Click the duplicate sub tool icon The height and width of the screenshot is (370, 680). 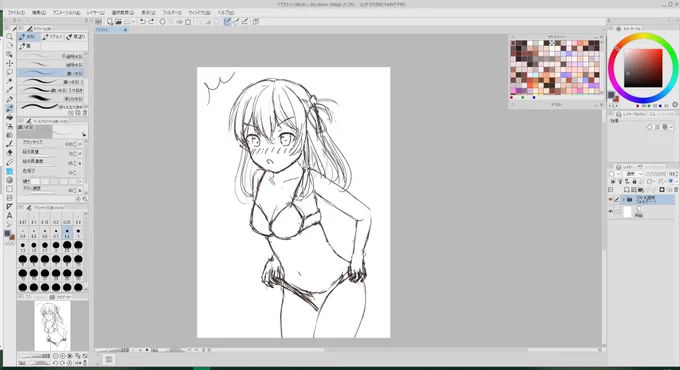click(78, 113)
